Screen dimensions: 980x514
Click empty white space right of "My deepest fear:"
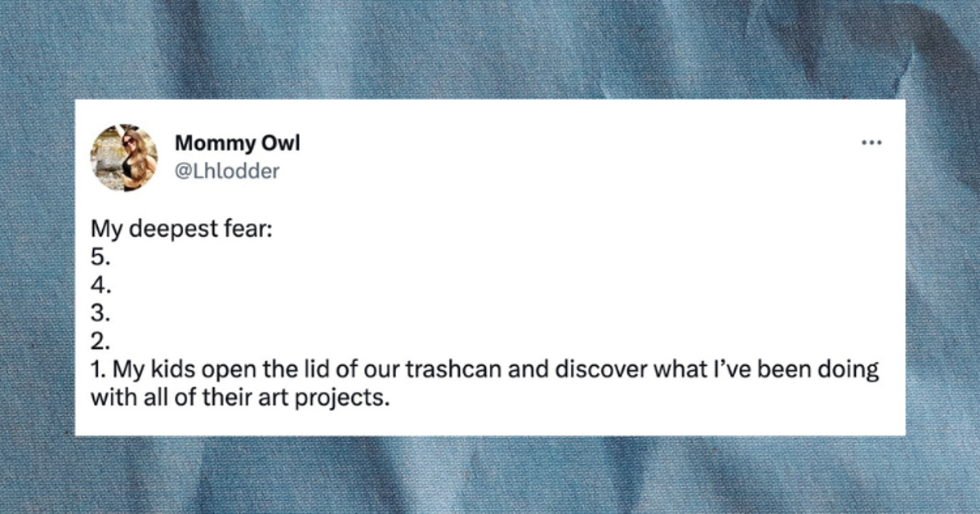pos(572,230)
